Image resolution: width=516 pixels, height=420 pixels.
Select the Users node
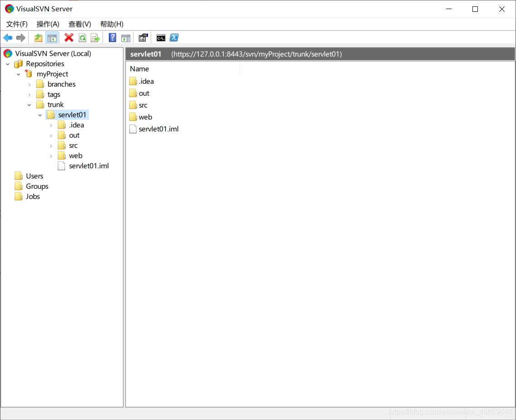point(34,176)
